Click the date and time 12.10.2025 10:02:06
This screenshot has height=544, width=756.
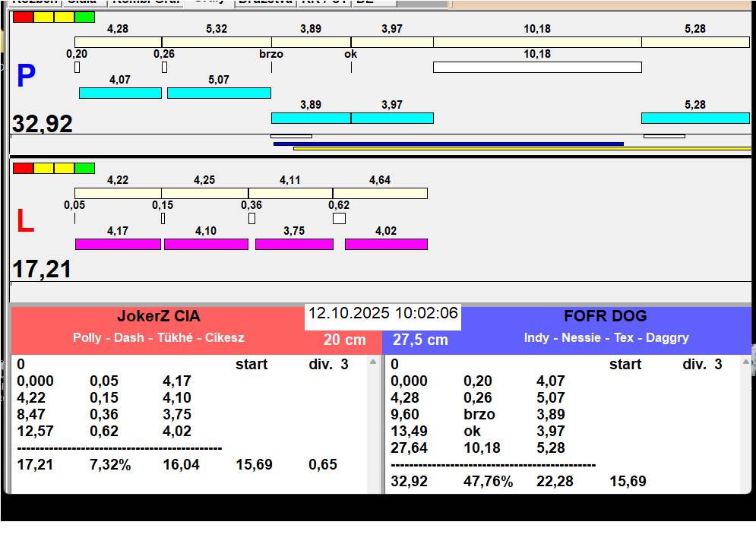click(383, 313)
